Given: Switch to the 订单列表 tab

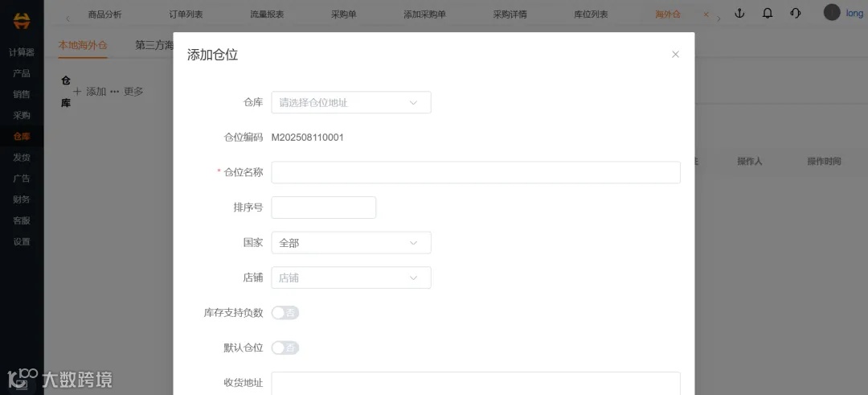Looking at the screenshot, I should tap(186, 14).
